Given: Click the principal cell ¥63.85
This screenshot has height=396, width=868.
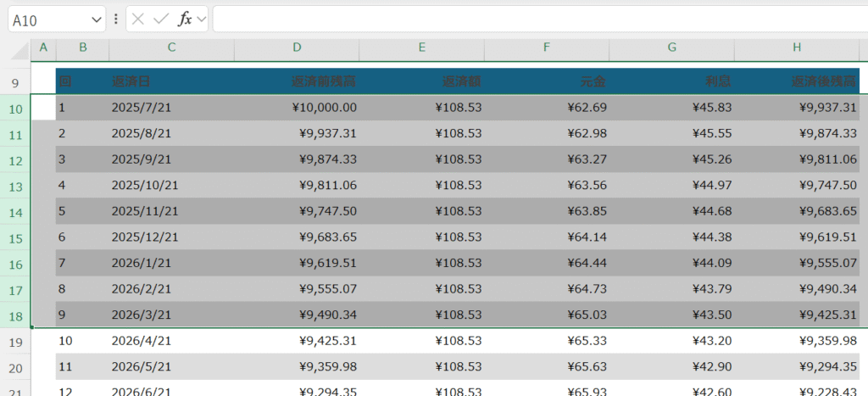Looking at the screenshot, I should 547,211.
